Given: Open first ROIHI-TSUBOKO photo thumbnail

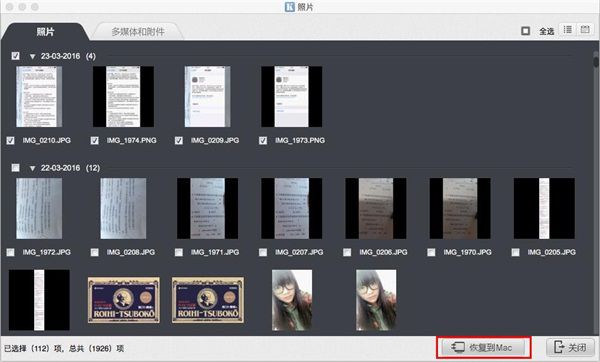Looking at the screenshot, I should (x=124, y=300).
